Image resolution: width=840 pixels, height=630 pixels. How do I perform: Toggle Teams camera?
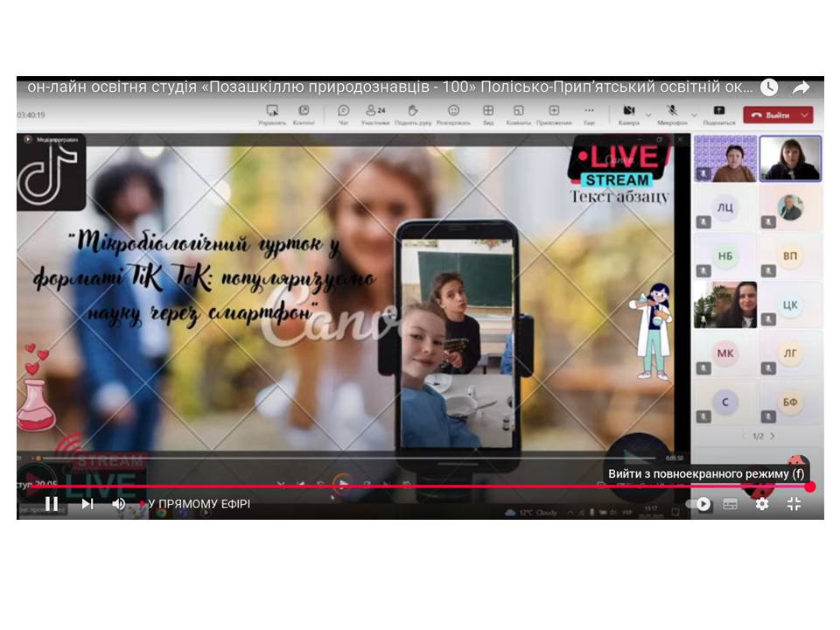(x=629, y=114)
